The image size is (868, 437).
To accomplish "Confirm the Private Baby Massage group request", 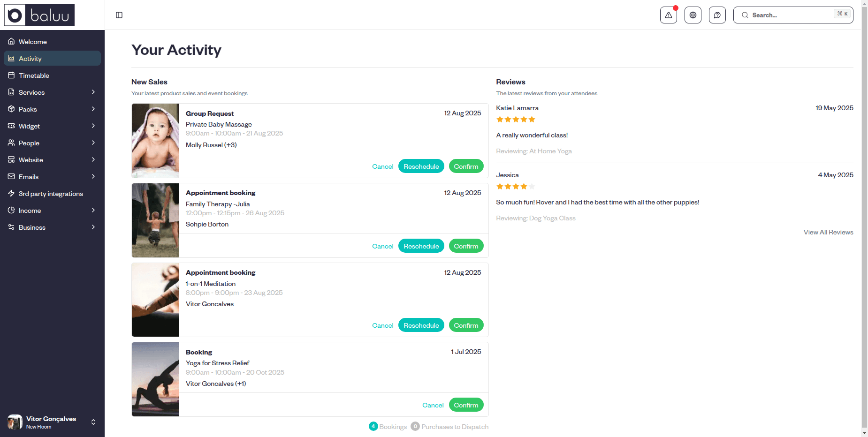I will click(466, 166).
